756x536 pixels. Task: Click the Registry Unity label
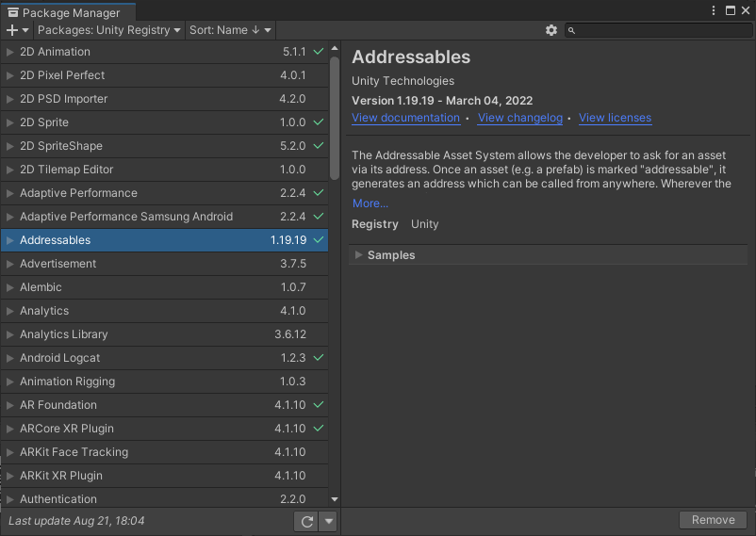click(x=395, y=224)
